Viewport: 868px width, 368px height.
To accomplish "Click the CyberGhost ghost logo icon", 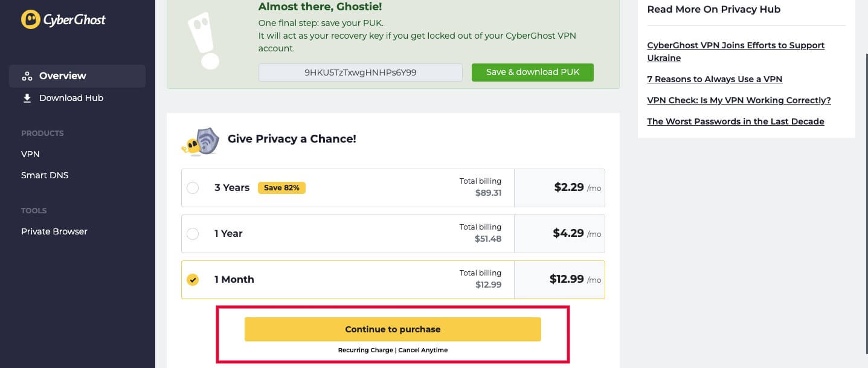I will pyautogui.click(x=31, y=19).
